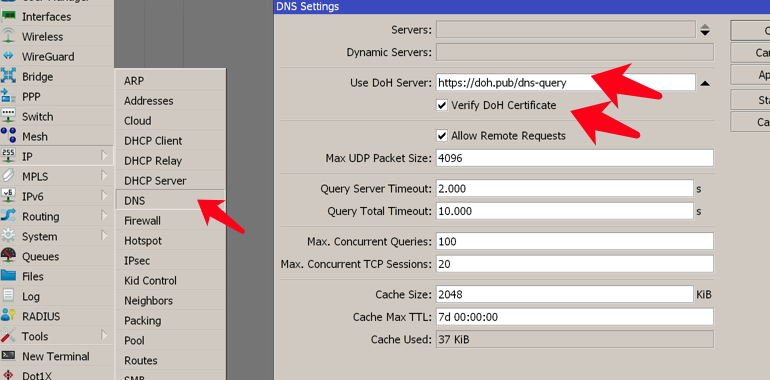Screen dimensions: 770x380
Task: Open DHCP Relay menu entry
Action: coord(170,161)
